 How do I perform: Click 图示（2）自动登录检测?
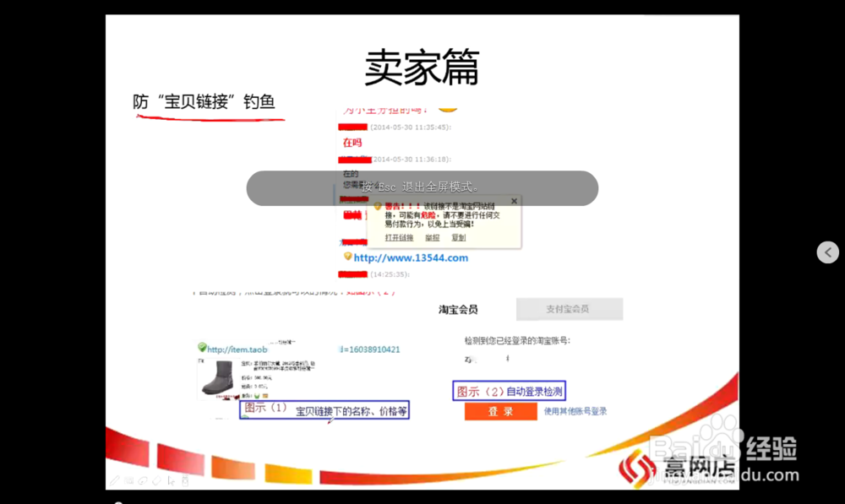(x=510, y=391)
